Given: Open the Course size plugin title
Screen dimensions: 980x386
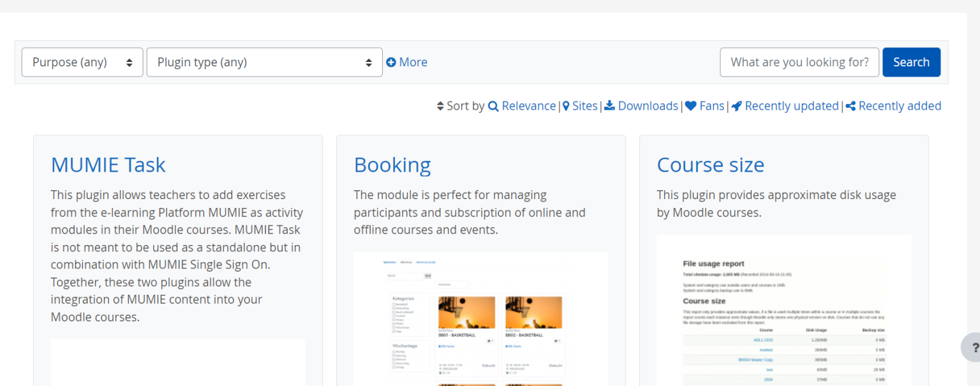Looking at the screenshot, I should pos(710,165).
